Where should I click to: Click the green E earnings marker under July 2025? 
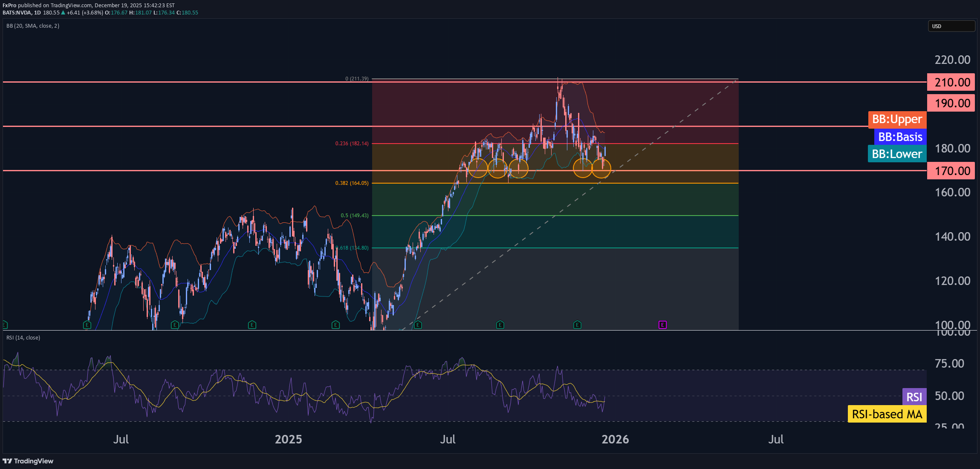click(x=418, y=325)
